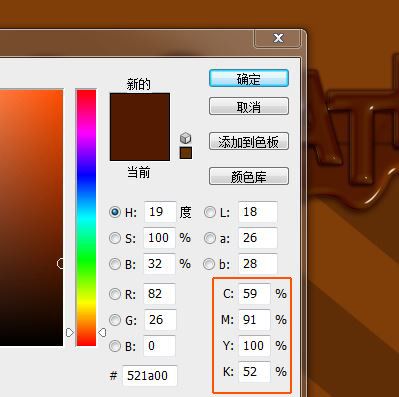Click the 添加到色板 button
Image resolution: width=399 pixels, height=397 pixels.
[x=249, y=141]
